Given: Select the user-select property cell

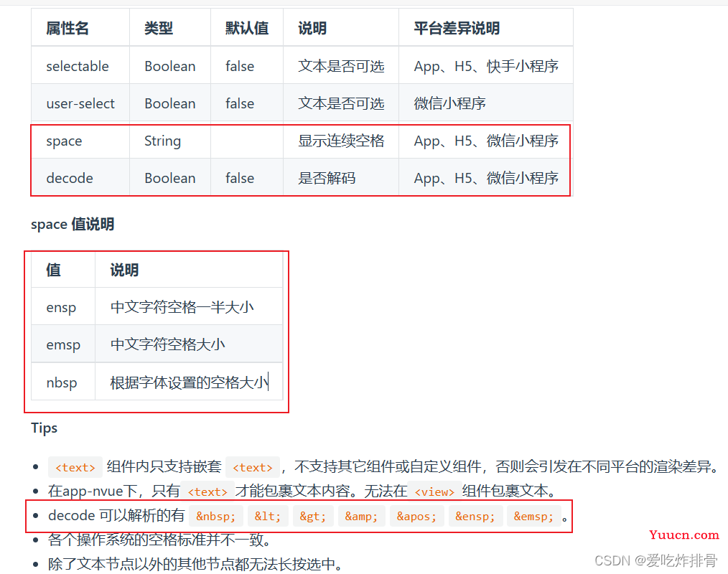Looking at the screenshot, I should tap(80, 103).
